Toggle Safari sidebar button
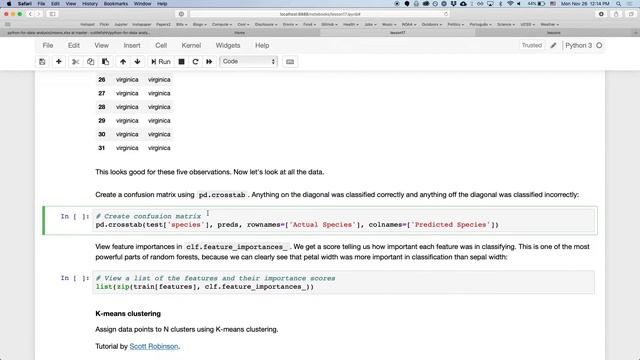Screen dimensions: 640x360 tap(53, 14)
